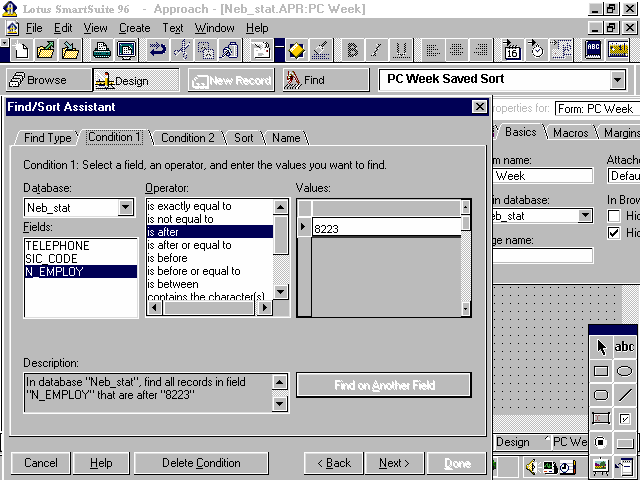Click the Save file folder icon
The height and width of the screenshot is (480, 640).
click(x=70, y=50)
